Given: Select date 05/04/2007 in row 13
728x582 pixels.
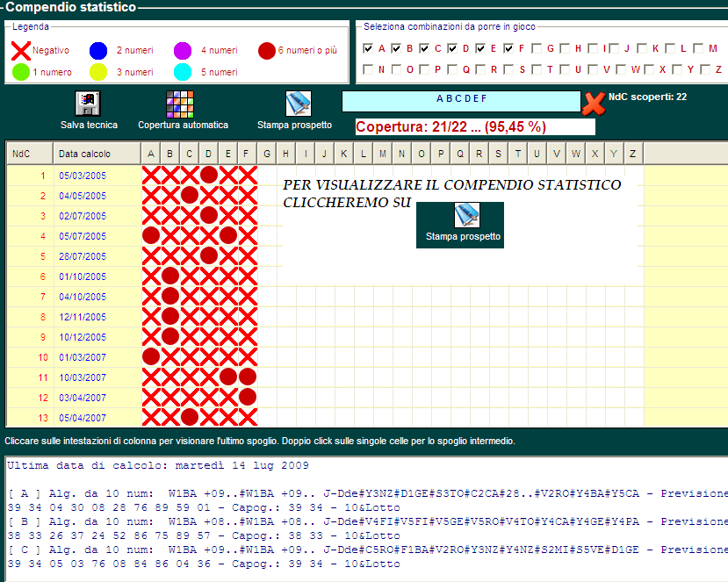Looking at the screenshot, I should (83, 418).
